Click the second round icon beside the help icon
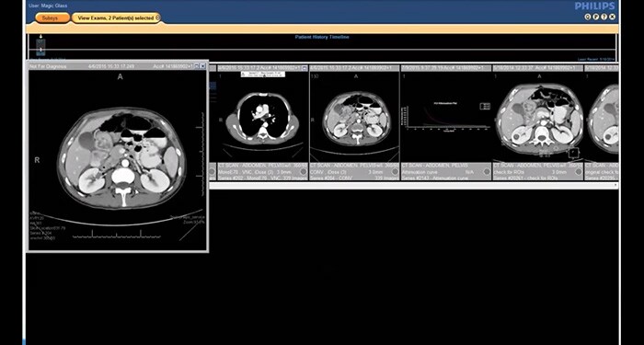 point(596,17)
